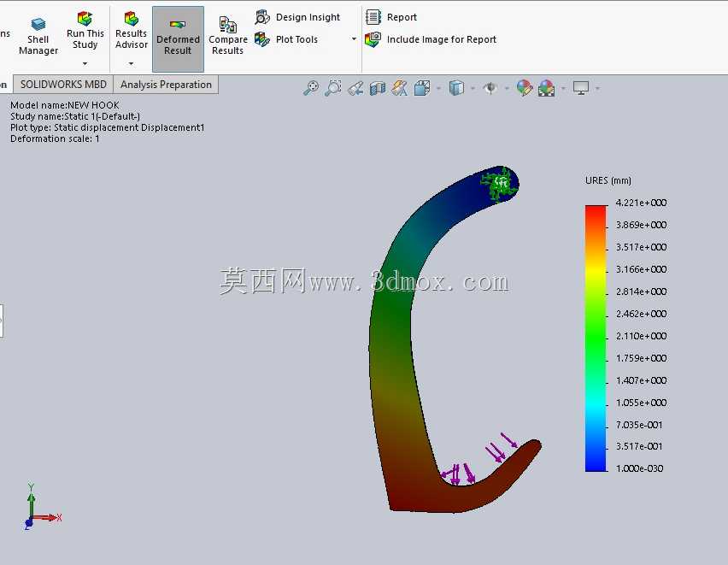This screenshot has width=728, height=565.
Task: Expand the Results Advisor dropdown arrow
Action: tap(132, 63)
